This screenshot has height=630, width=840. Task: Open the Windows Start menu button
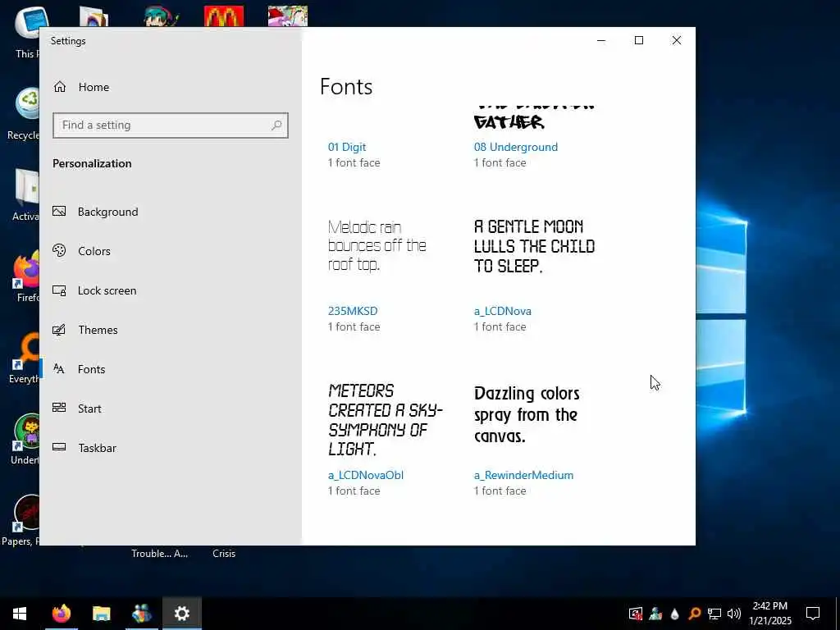pyautogui.click(x=20, y=614)
